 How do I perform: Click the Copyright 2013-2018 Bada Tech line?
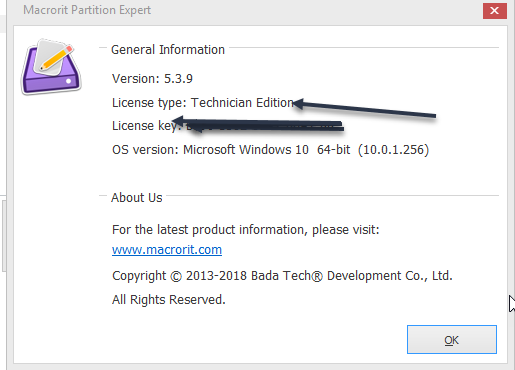pyautogui.click(x=282, y=276)
